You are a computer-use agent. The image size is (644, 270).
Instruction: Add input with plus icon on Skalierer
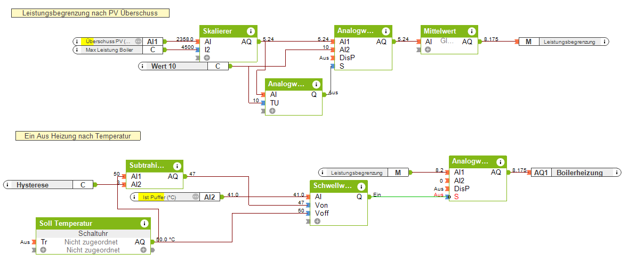pyautogui.click(x=207, y=58)
